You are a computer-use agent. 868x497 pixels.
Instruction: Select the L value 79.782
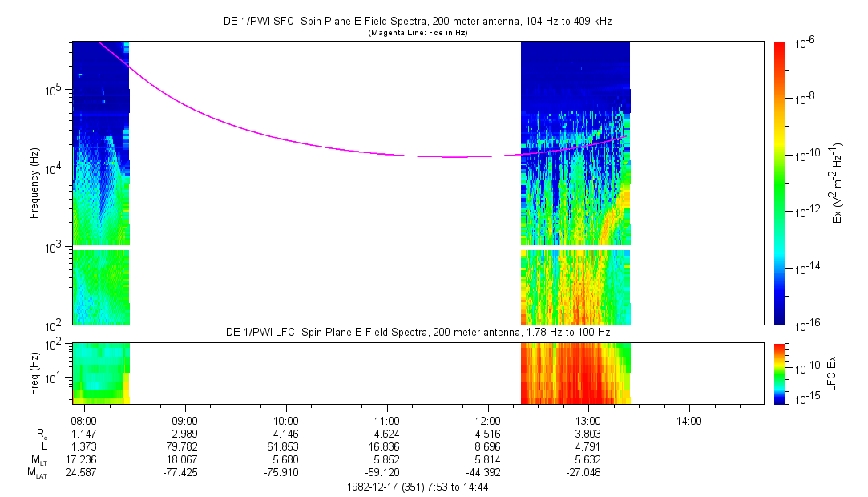pyautogui.click(x=185, y=446)
